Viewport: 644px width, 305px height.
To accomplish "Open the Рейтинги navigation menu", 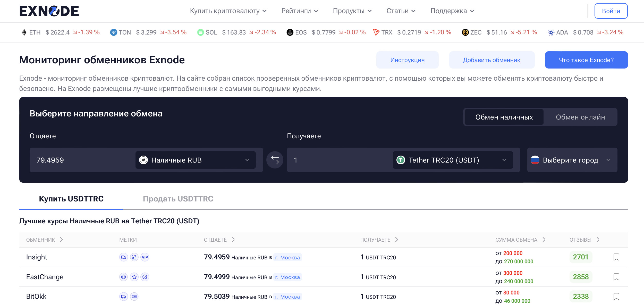I will click(300, 11).
